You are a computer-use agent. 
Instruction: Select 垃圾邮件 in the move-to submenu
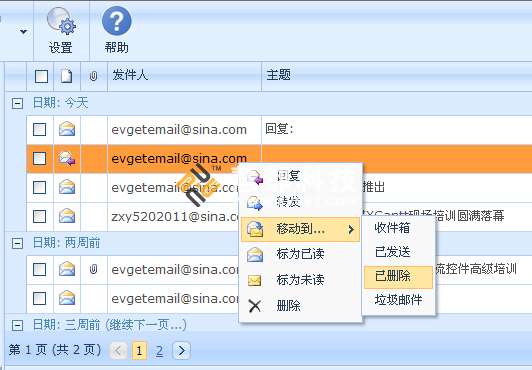[x=398, y=300]
